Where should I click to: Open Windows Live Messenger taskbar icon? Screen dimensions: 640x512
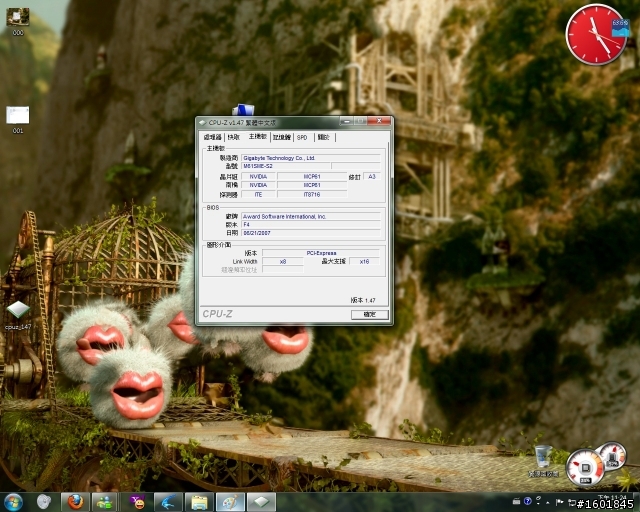pyautogui.click(x=104, y=502)
